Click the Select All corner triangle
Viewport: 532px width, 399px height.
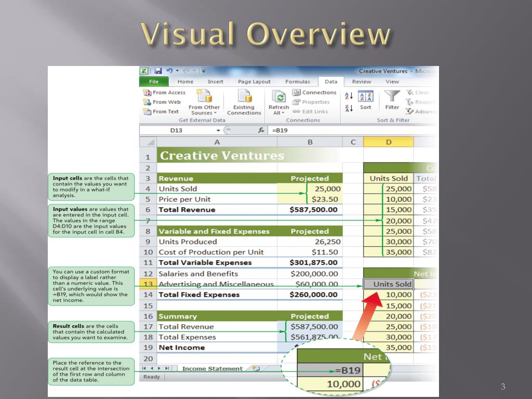(148, 142)
